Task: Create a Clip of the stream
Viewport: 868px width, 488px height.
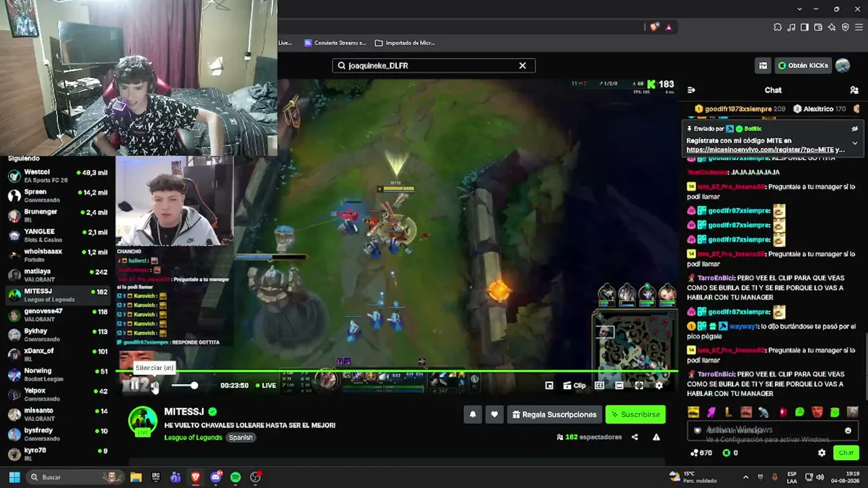Action: pos(574,386)
